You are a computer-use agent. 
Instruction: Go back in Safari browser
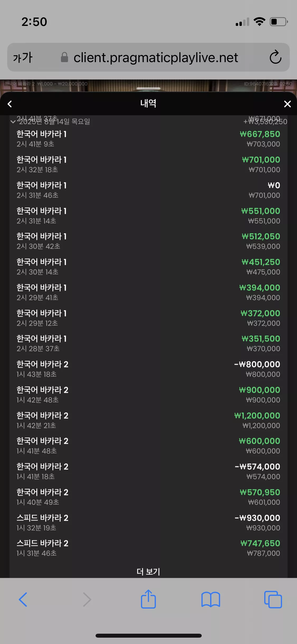[23, 600]
